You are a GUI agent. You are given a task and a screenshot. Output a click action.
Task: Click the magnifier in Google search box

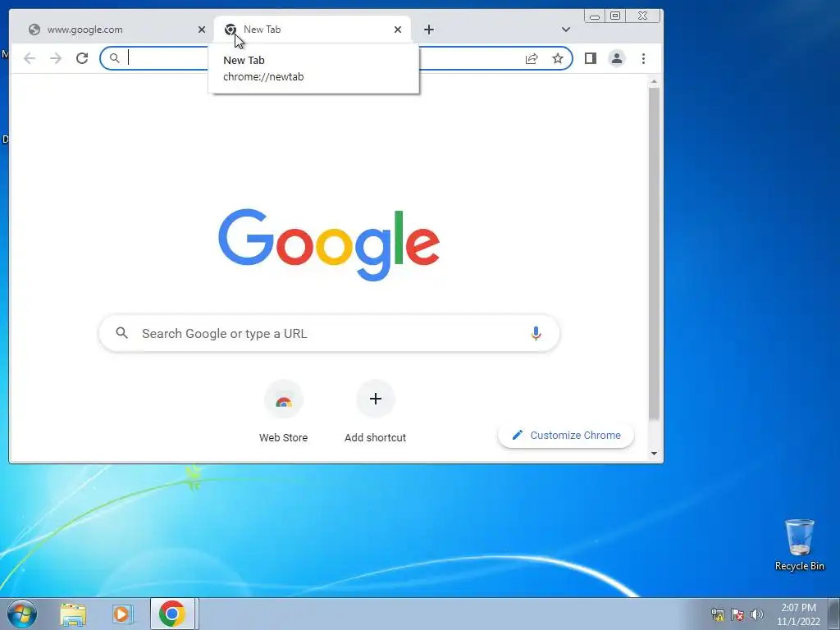pyautogui.click(x=122, y=333)
